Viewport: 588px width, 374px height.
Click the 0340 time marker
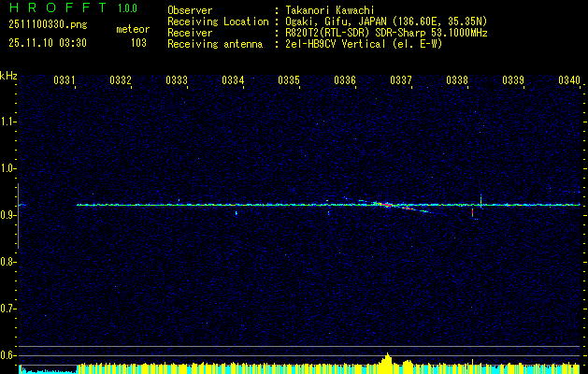click(569, 80)
